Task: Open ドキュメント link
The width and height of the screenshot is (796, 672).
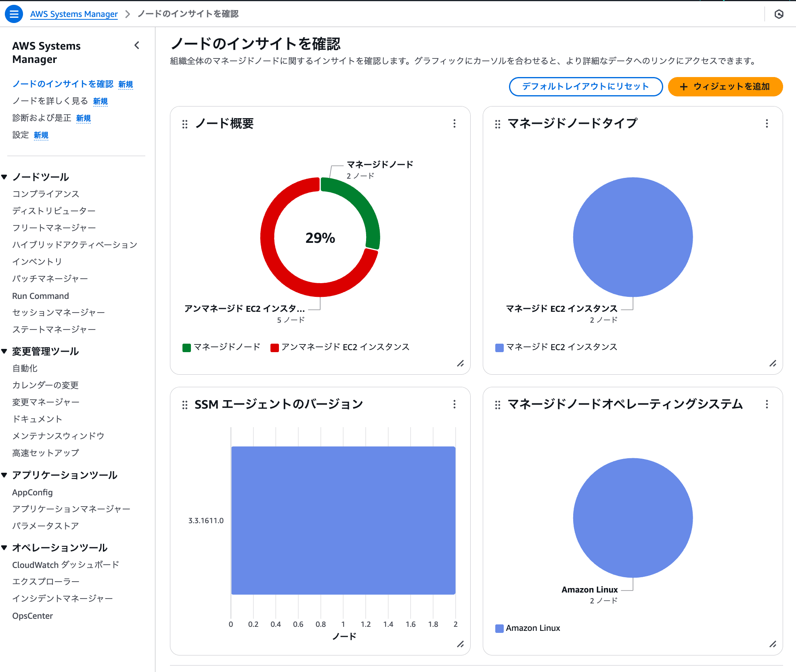Action: click(37, 419)
